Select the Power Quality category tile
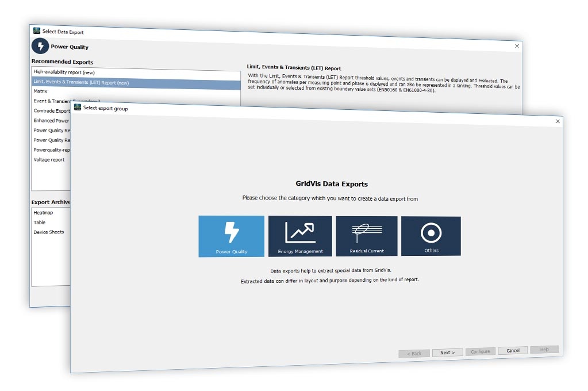The image size is (588, 391). click(232, 236)
